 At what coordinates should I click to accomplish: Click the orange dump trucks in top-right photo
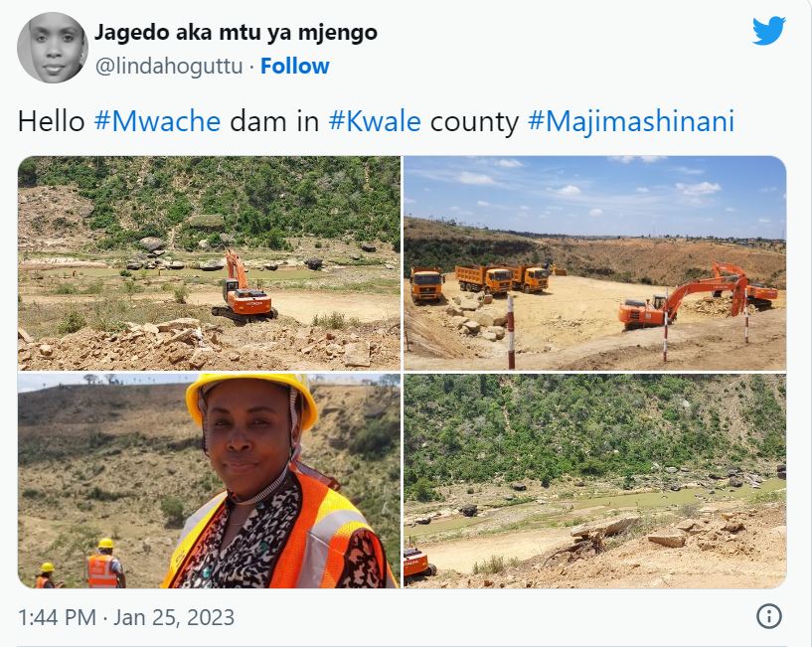480,282
